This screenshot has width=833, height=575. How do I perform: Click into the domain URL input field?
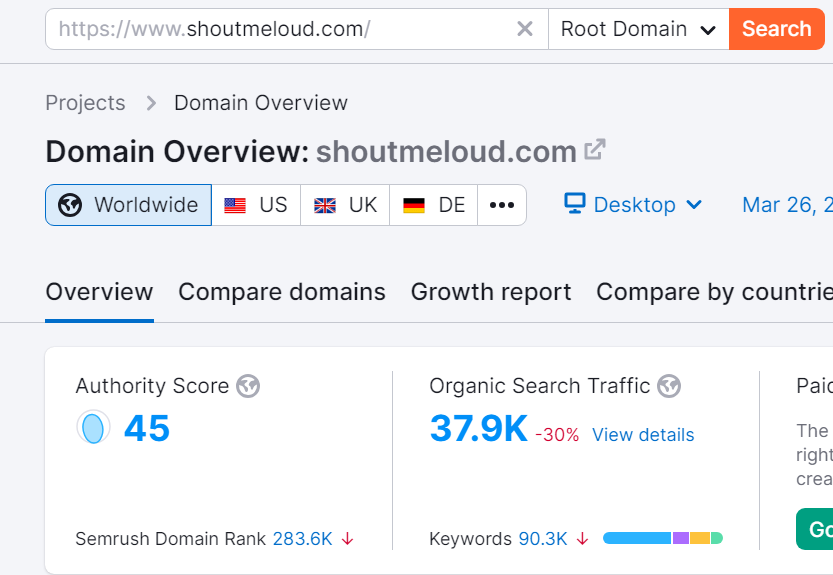(280, 29)
